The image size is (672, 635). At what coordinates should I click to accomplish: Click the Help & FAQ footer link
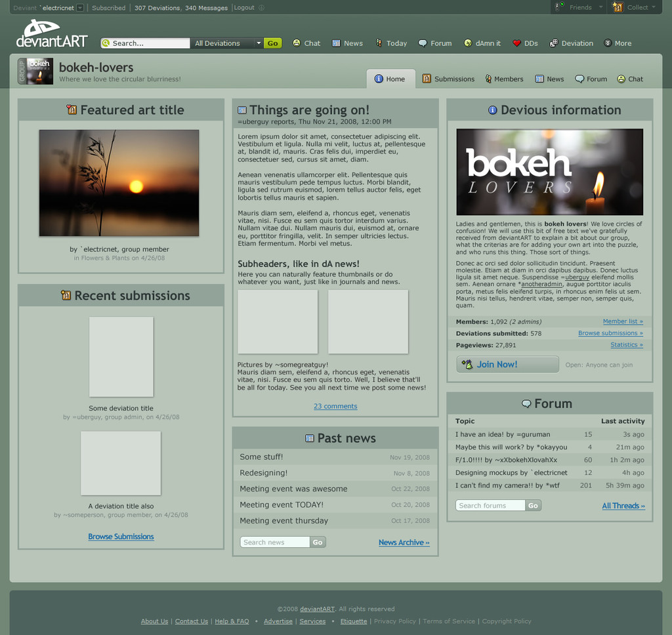click(232, 621)
